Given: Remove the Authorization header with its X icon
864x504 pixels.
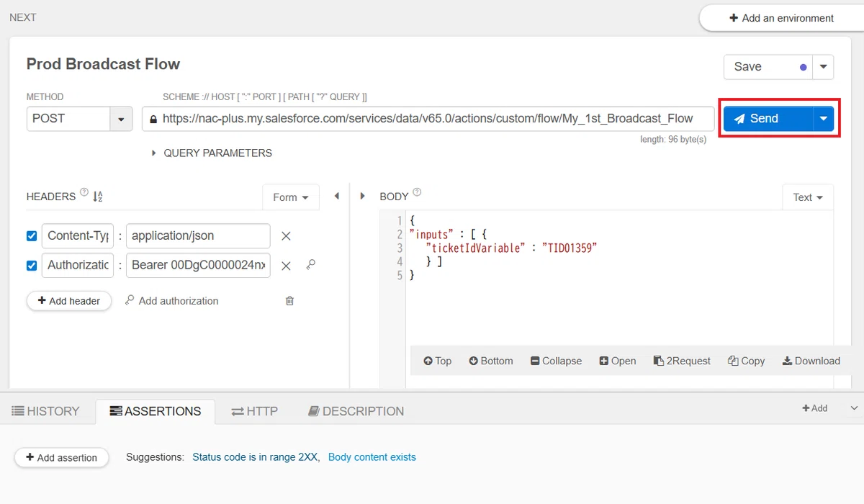Looking at the screenshot, I should click(286, 266).
